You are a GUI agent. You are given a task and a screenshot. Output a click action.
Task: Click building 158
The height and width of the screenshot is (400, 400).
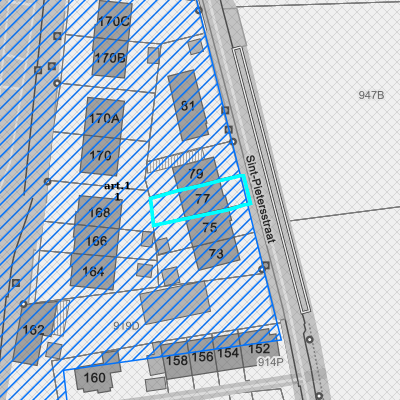177,360
